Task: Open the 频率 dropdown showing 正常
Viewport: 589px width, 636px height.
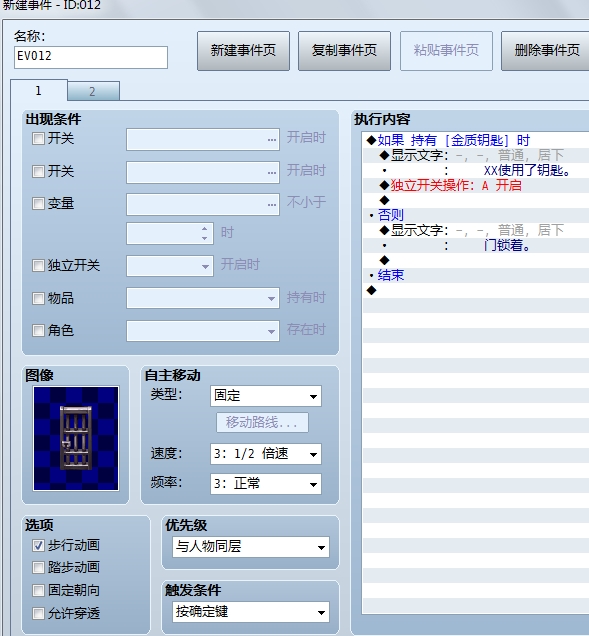Action: pyautogui.click(x=266, y=484)
